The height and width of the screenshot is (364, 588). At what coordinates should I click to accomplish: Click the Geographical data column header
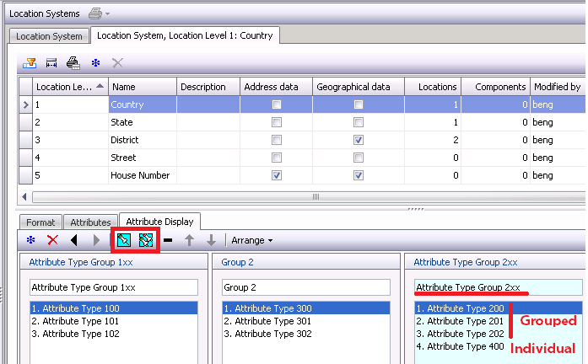pos(359,87)
